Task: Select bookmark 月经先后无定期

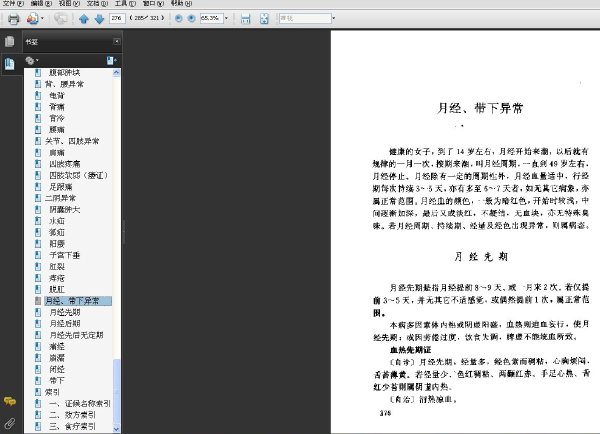Action: pyautogui.click(x=76, y=335)
